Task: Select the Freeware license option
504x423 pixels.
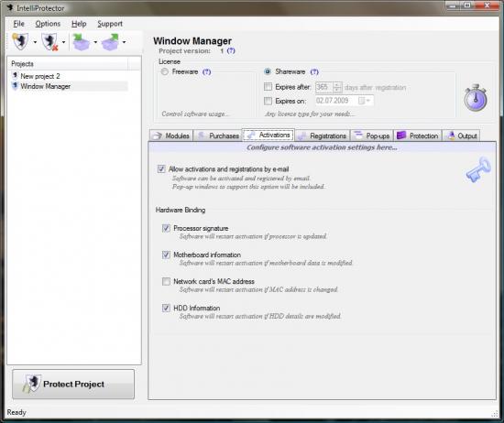Action: coord(165,71)
